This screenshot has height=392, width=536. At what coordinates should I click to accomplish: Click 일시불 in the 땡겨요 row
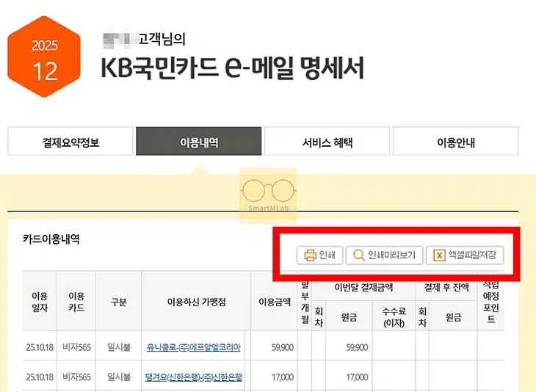119,377
